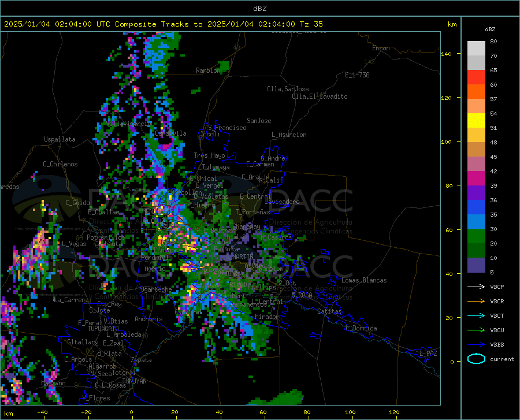Click the 'Catitas' place label

tap(329, 311)
